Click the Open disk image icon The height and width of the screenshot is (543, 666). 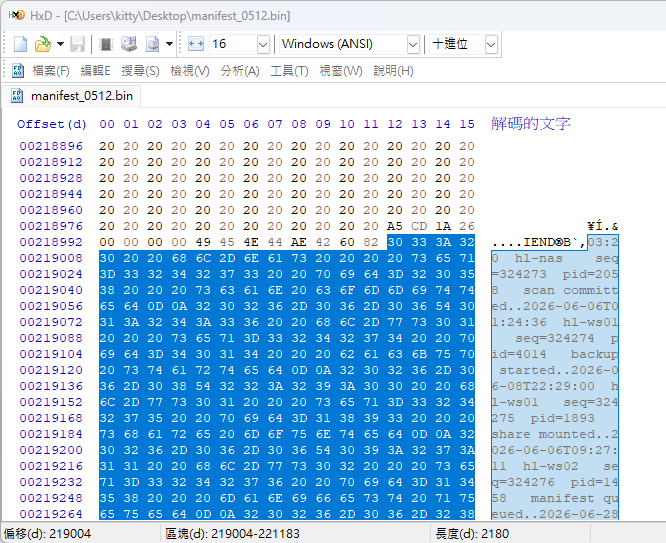coord(152,44)
